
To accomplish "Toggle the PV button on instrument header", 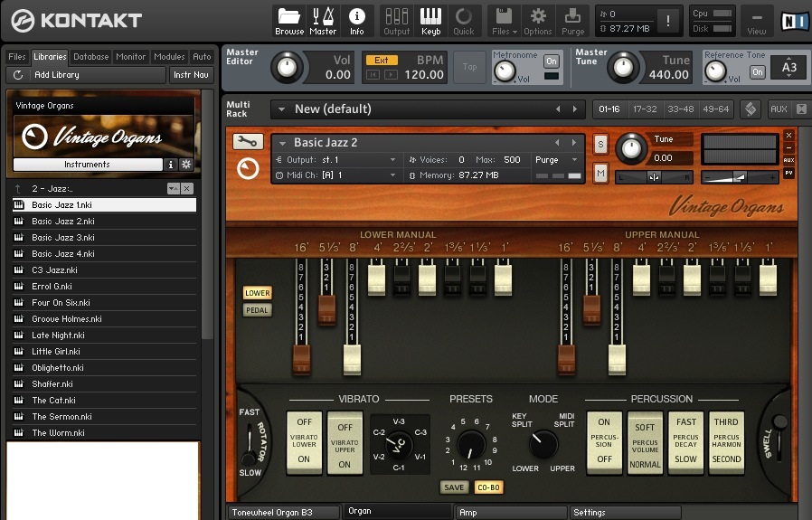I will click(788, 173).
